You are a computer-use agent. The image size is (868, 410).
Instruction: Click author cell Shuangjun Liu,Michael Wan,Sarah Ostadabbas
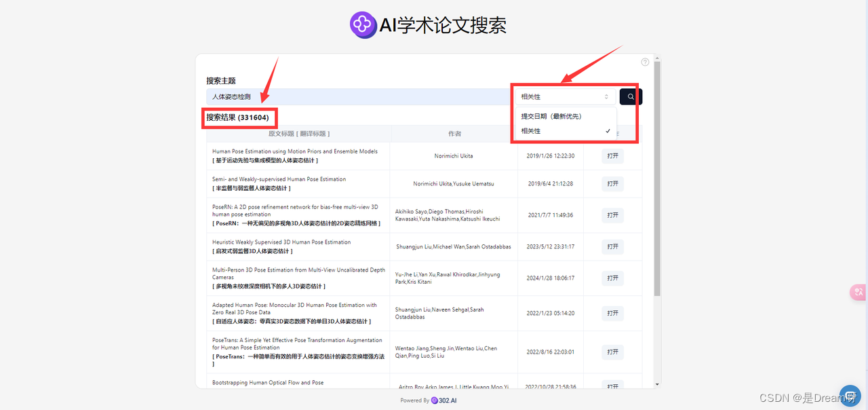pos(454,246)
